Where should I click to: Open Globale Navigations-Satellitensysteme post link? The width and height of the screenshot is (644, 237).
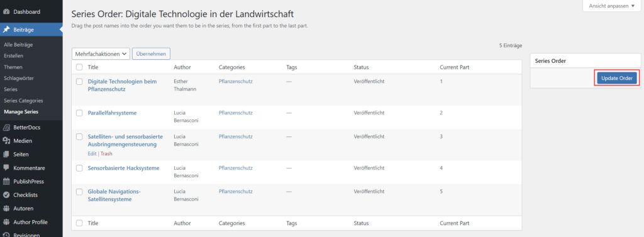click(x=114, y=196)
